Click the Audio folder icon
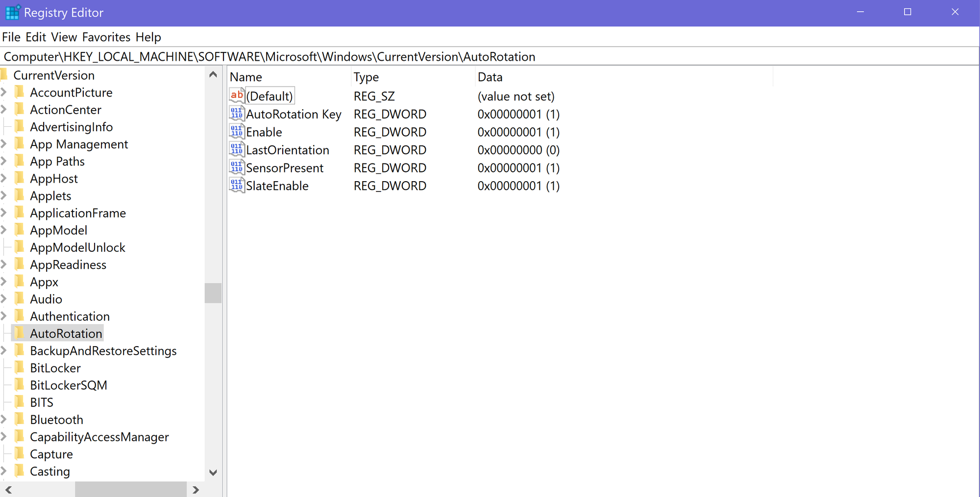Image resolution: width=980 pixels, height=497 pixels. coord(20,299)
